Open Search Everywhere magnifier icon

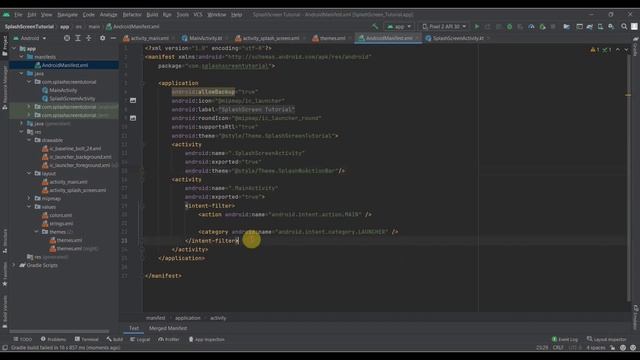[x=624, y=27]
